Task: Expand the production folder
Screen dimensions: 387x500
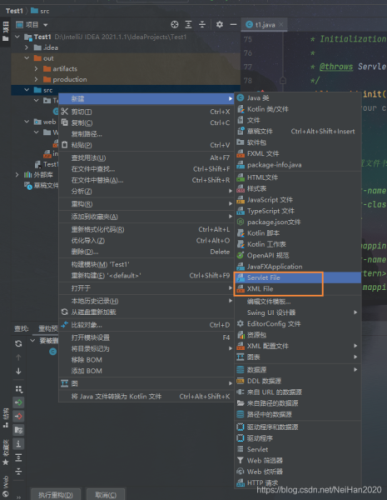Action: pos(36,79)
